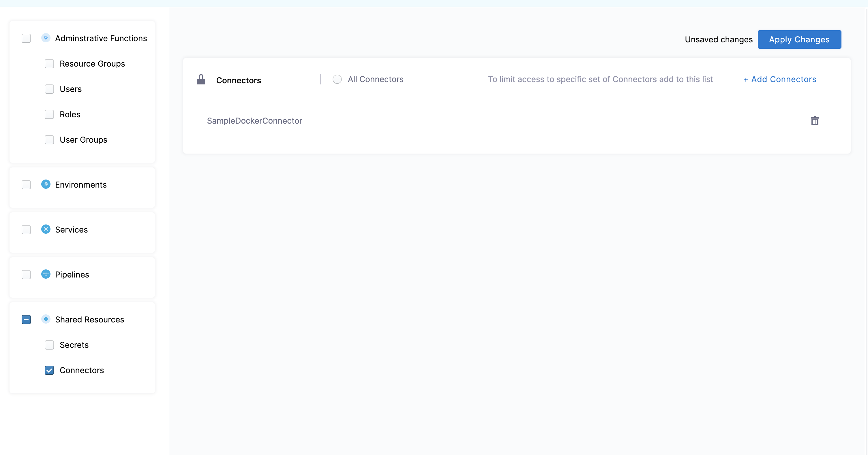Click the Shared Resources label
Image resolution: width=868 pixels, height=455 pixels.
click(x=90, y=319)
